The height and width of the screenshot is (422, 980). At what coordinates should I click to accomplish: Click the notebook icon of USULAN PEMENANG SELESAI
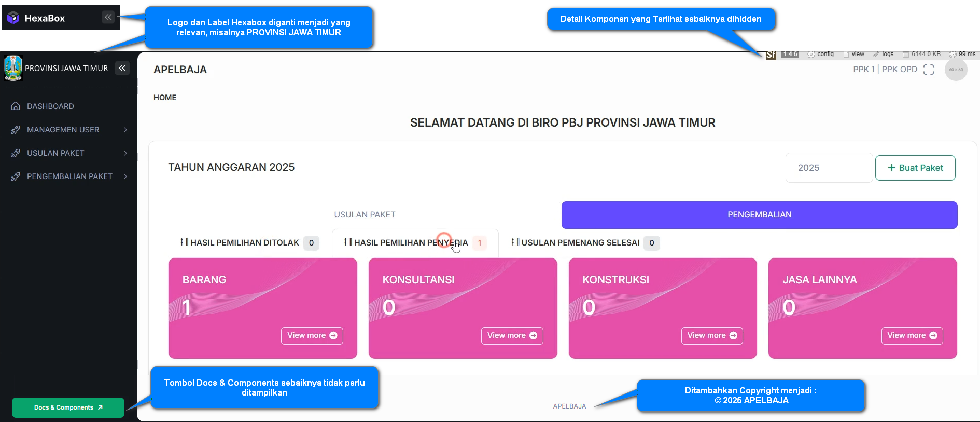click(x=515, y=242)
